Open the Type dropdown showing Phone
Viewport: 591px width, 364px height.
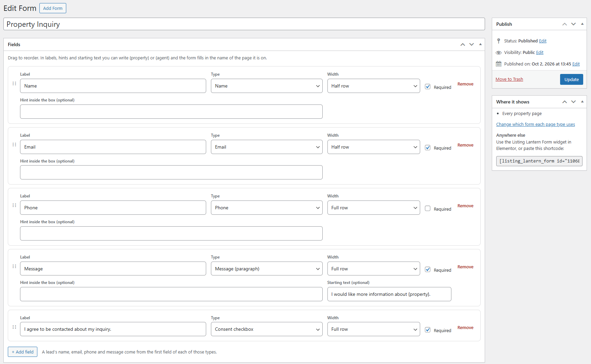[267, 208]
